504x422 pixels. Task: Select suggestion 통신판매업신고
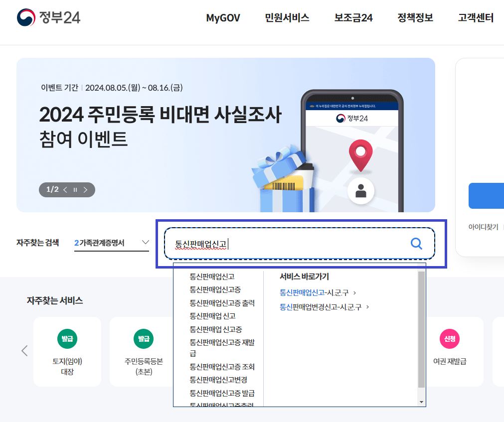(x=212, y=277)
